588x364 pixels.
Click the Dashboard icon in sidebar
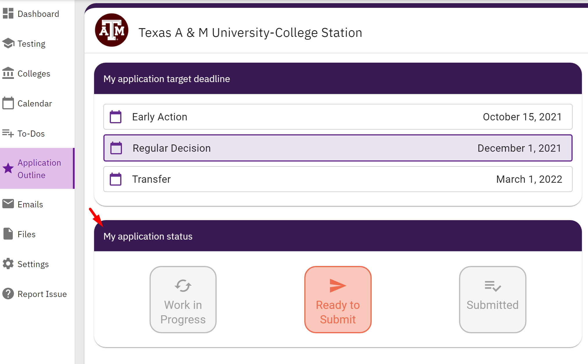(x=8, y=13)
